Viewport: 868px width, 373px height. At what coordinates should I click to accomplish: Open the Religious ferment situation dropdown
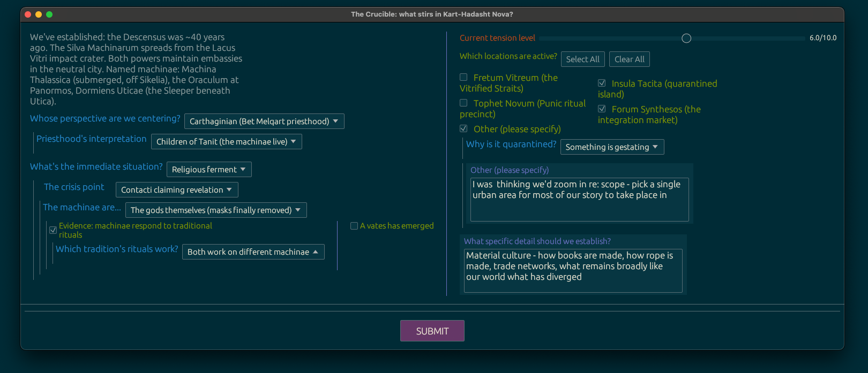[208, 170]
